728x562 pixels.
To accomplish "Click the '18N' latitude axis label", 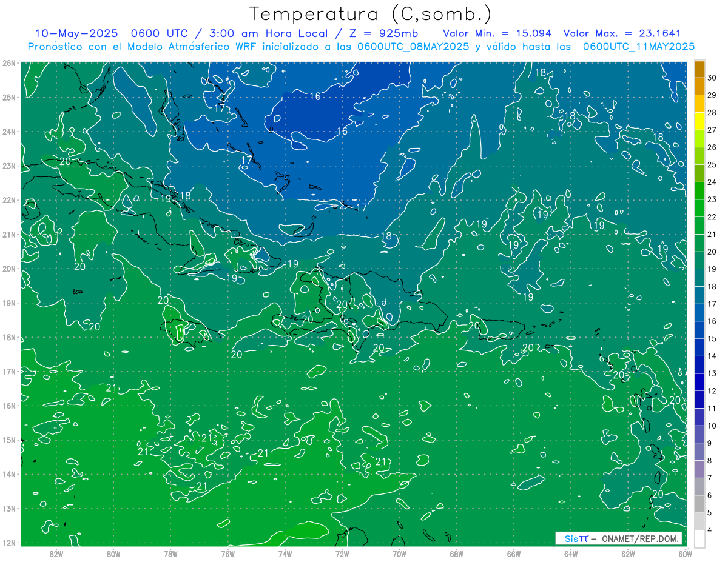I will click(8, 337).
